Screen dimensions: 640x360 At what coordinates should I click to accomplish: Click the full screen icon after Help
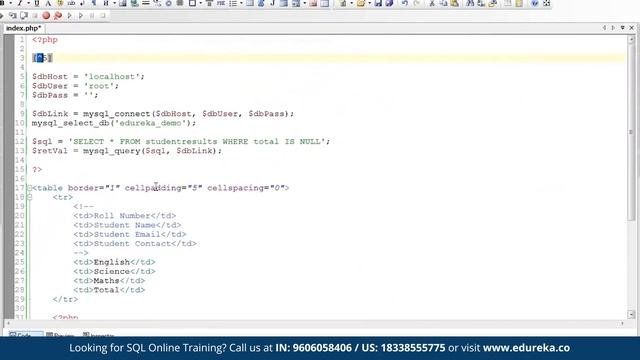click(x=547, y=3)
